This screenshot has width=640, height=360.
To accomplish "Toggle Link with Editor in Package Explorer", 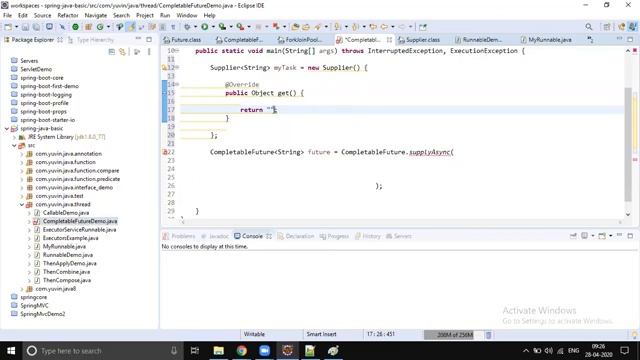I will [122, 52].
